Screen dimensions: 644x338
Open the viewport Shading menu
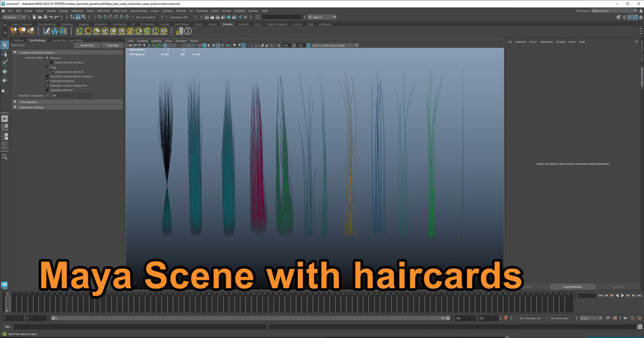pyautogui.click(x=142, y=40)
